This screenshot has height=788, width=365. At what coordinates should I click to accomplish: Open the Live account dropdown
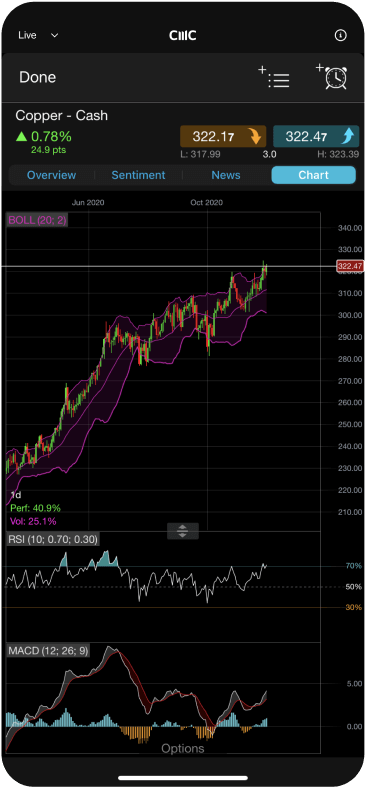pyautogui.click(x=39, y=35)
